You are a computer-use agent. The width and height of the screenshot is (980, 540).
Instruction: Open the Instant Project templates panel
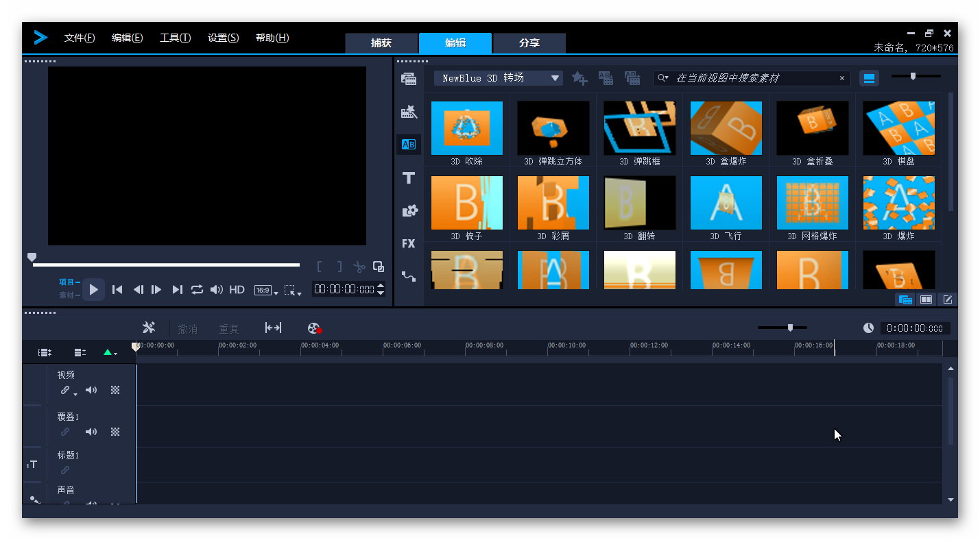[x=409, y=112]
